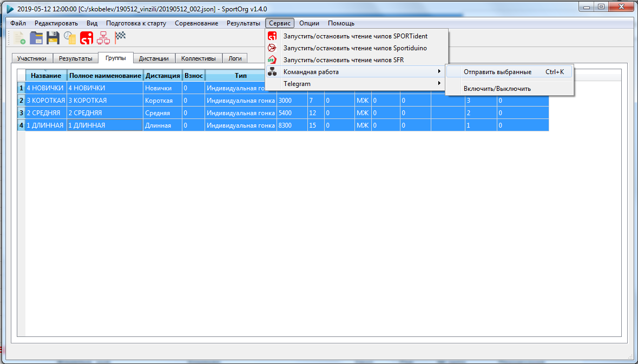This screenshot has height=364, width=638.
Task: Select the Telegram menu entry
Action: (357, 84)
